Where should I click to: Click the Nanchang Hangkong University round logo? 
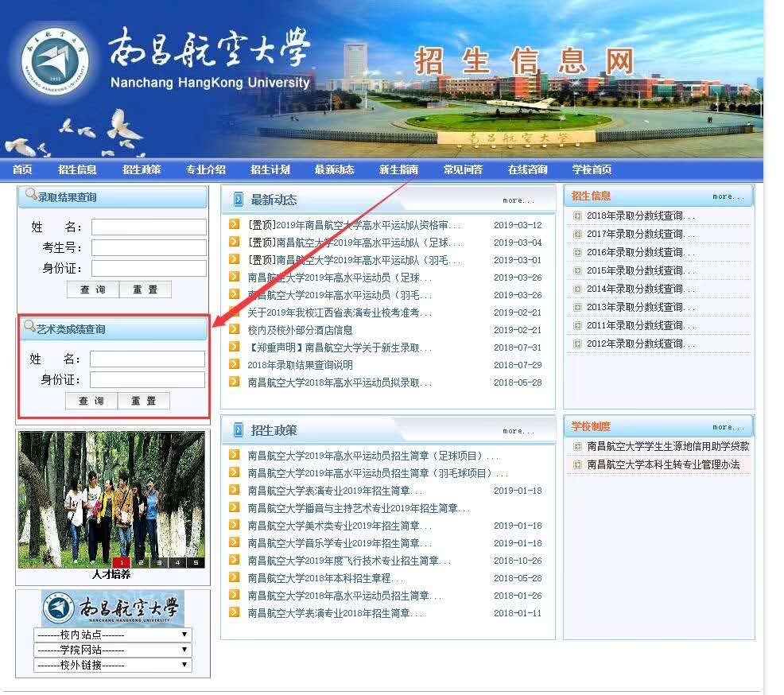tap(55, 61)
